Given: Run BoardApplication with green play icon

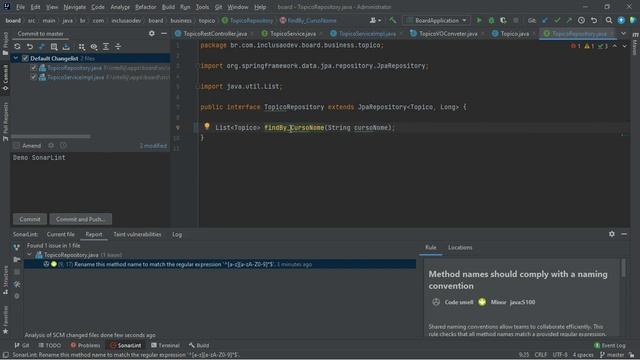Looking at the screenshot, I should (479, 20).
